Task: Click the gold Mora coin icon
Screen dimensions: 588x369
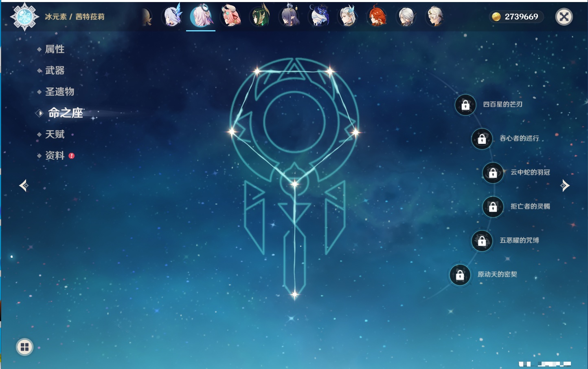Action: coord(496,17)
